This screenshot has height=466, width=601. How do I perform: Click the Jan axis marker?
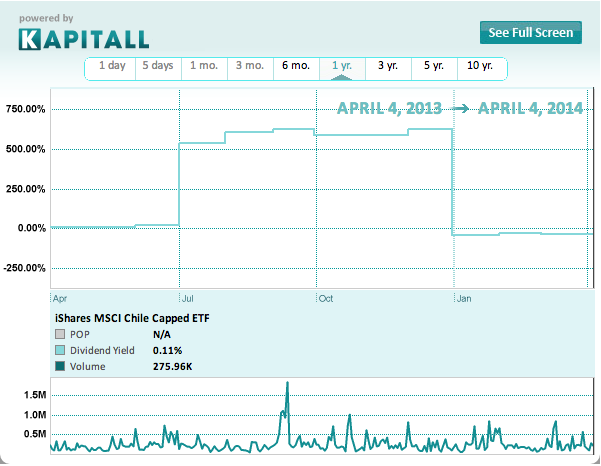(x=464, y=299)
